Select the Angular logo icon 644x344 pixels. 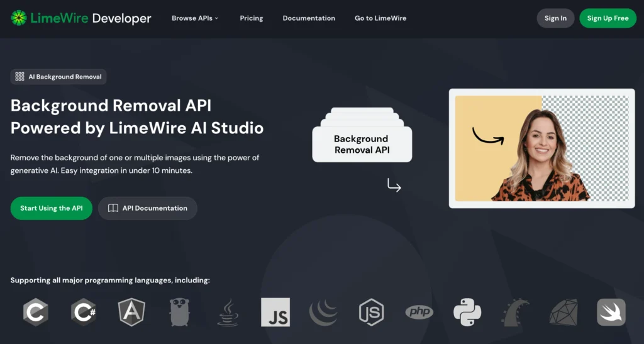coord(131,312)
